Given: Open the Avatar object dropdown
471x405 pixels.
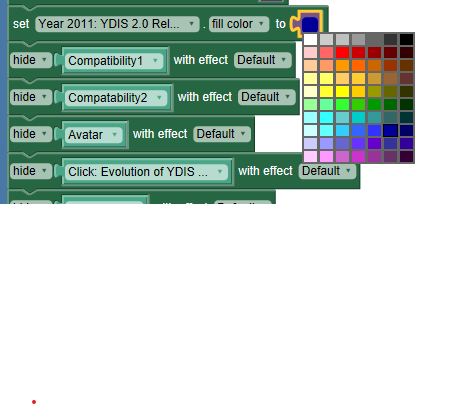Looking at the screenshot, I should (x=94, y=135).
